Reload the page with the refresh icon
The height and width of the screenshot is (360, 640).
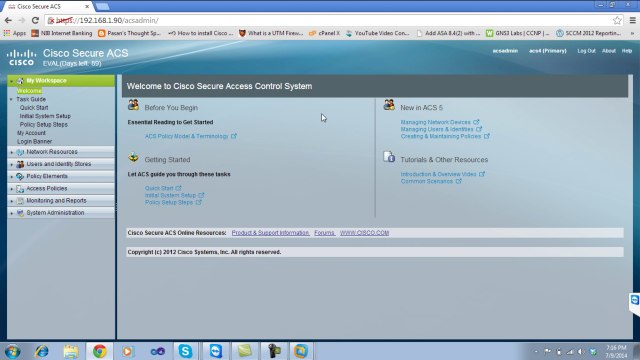[x=36, y=20]
